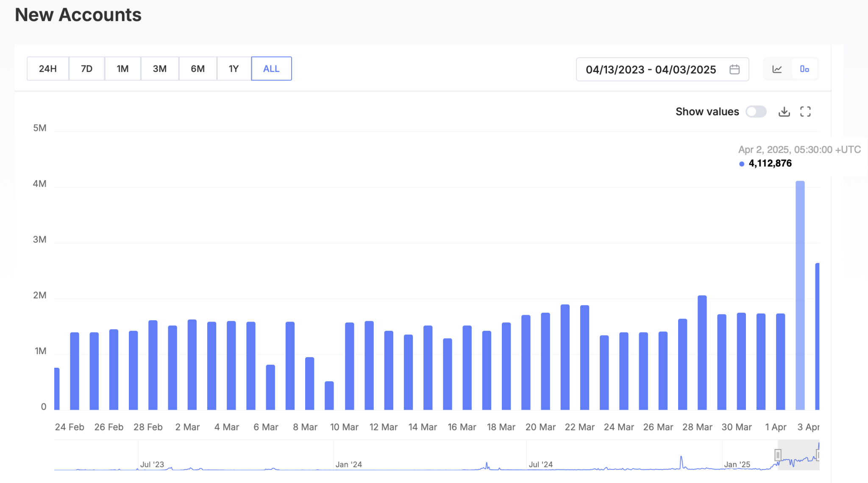Click the short bar at 6 Mar
This screenshot has height=483, width=868.
[270, 387]
